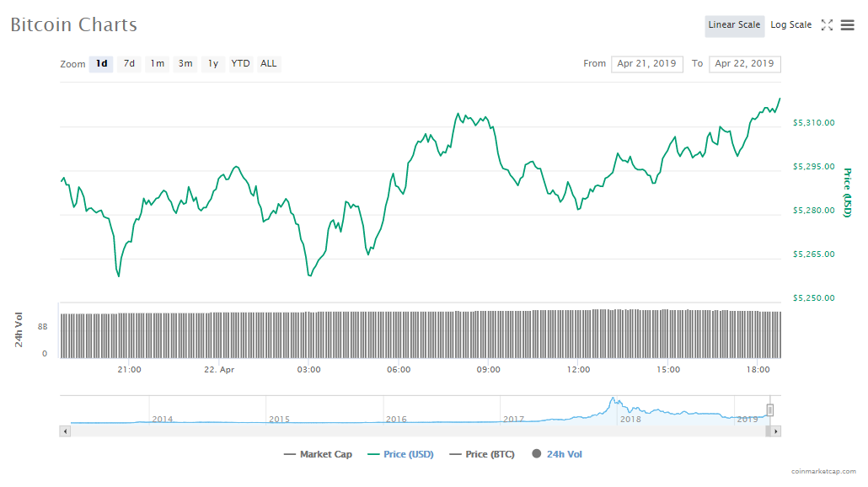Choose the 1m zoom range

coord(157,64)
